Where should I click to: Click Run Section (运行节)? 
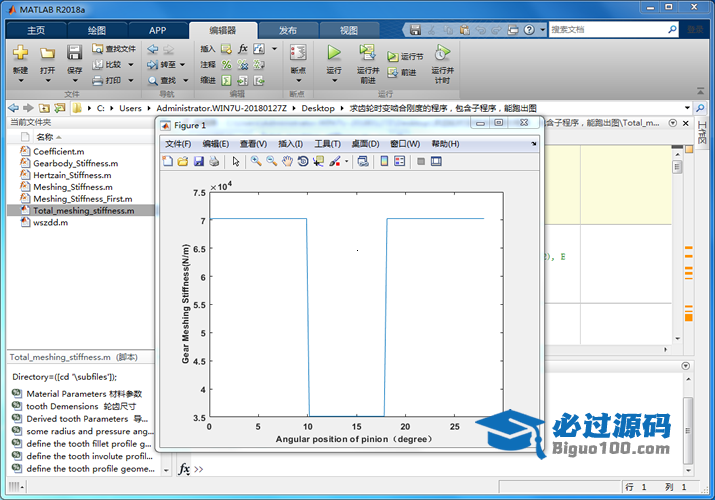click(405, 57)
